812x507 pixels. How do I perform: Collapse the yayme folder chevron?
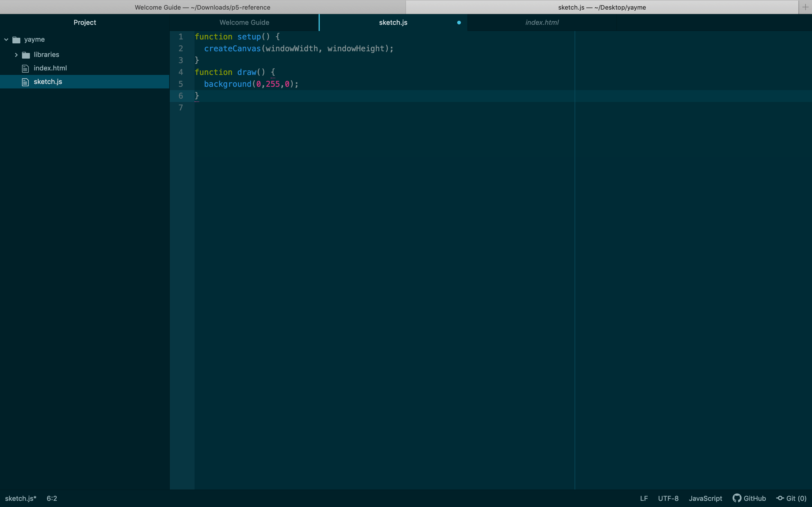[6, 39]
